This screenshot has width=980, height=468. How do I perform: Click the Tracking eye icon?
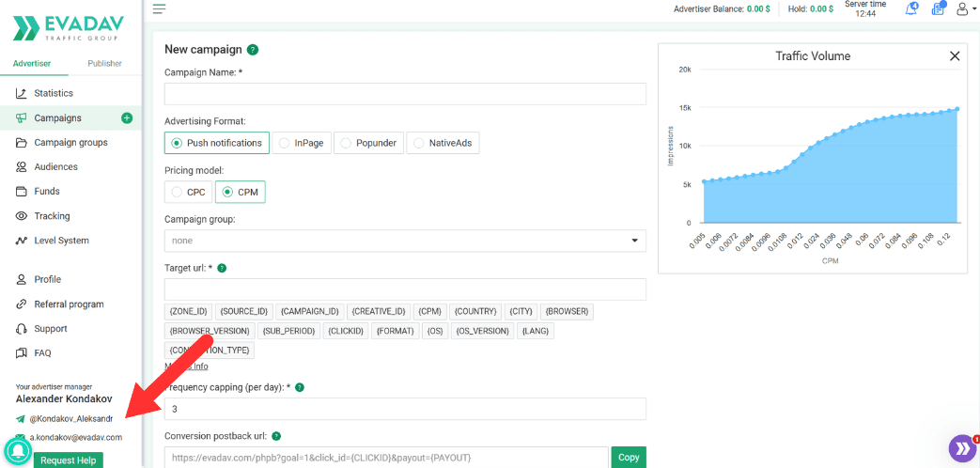coord(22,216)
